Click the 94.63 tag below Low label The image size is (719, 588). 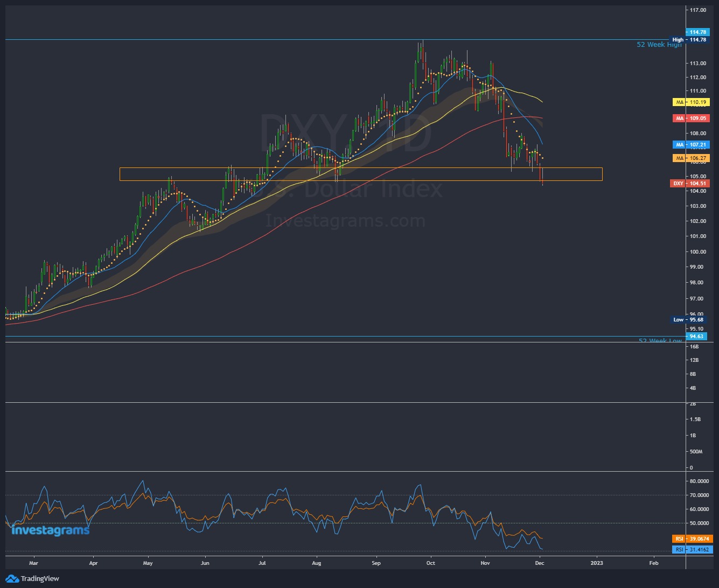[696, 336]
